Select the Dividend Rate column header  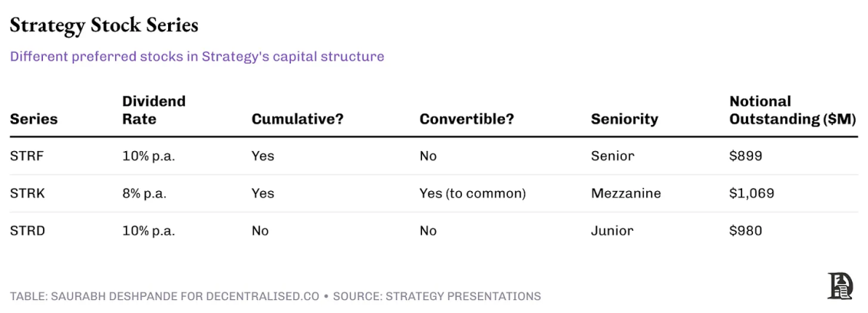tap(153, 110)
